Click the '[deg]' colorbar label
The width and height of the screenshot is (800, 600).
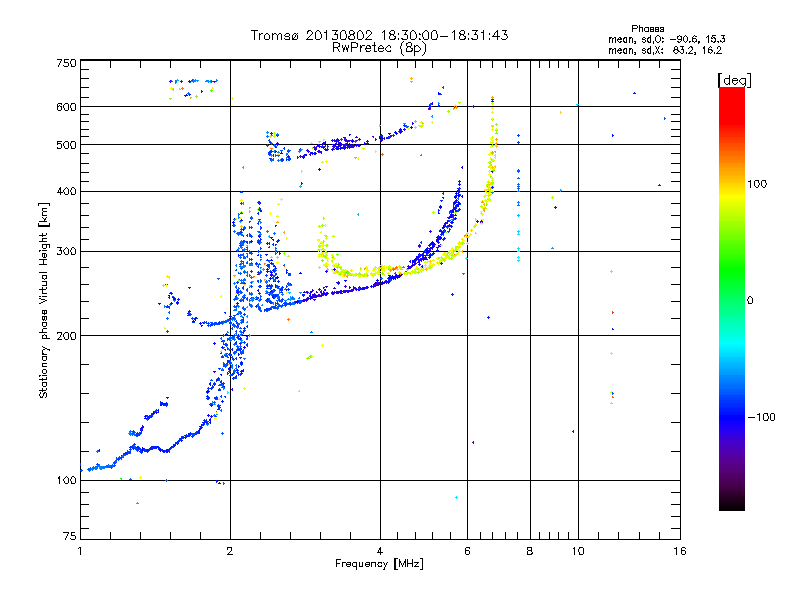pyautogui.click(x=734, y=80)
